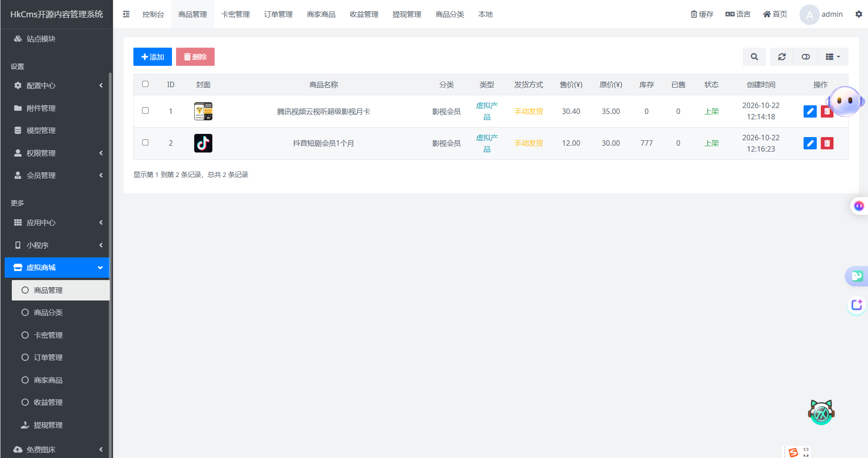Viewport: 868px width, 458px height.
Task: Open settings gear icon in top bar
Action: tap(858, 14)
